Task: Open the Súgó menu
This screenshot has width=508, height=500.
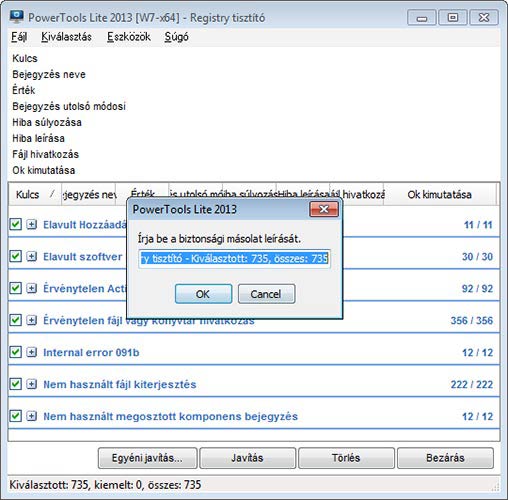Action: pyautogui.click(x=176, y=37)
